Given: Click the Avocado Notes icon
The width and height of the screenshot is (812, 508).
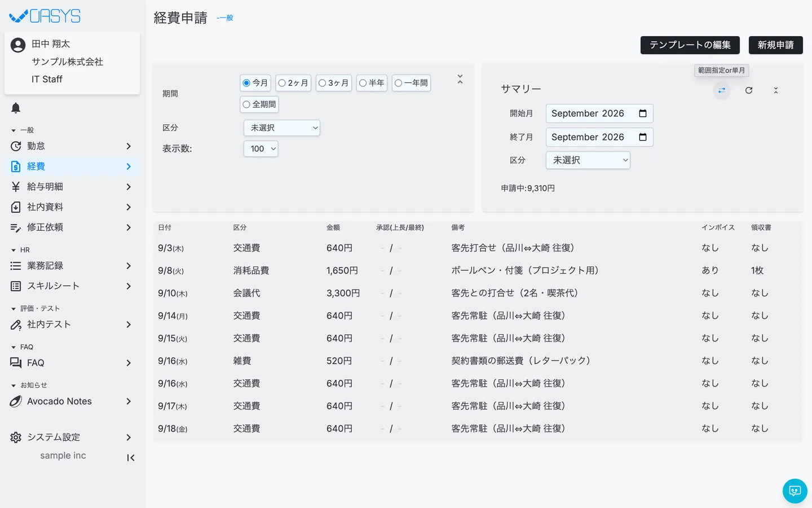Looking at the screenshot, I should click(16, 401).
